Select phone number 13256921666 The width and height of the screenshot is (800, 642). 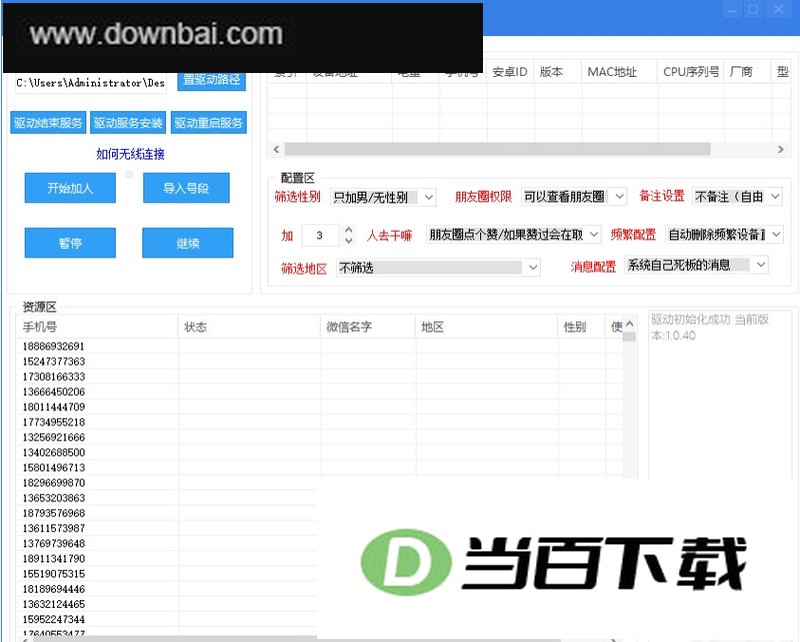[x=53, y=437]
